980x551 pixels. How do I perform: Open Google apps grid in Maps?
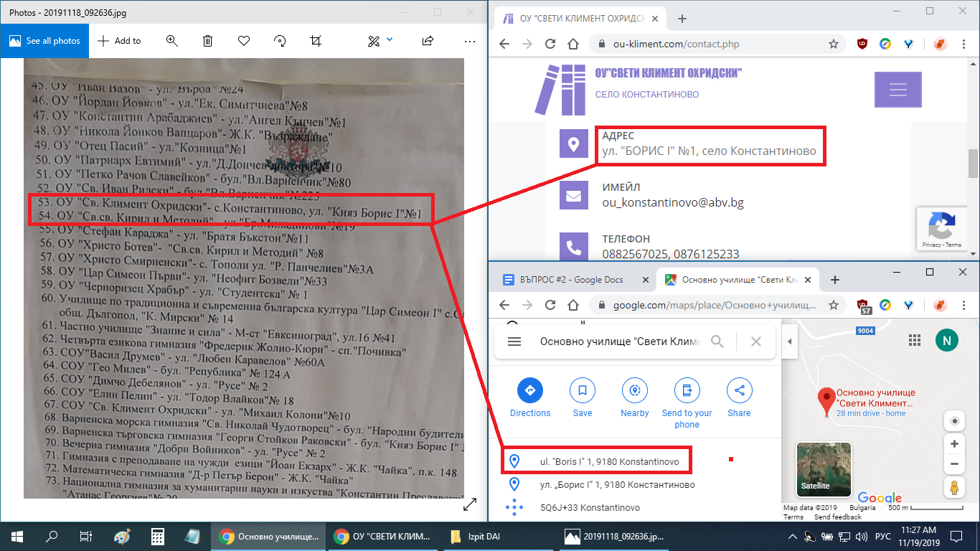914,340
